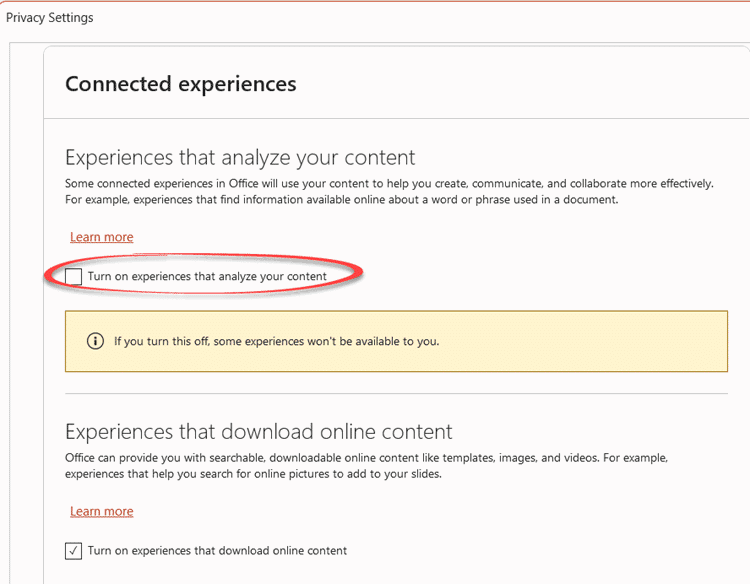750x584 pixels.
Task: Open Learn more link under download online content
Action: [x=101, y=511]
